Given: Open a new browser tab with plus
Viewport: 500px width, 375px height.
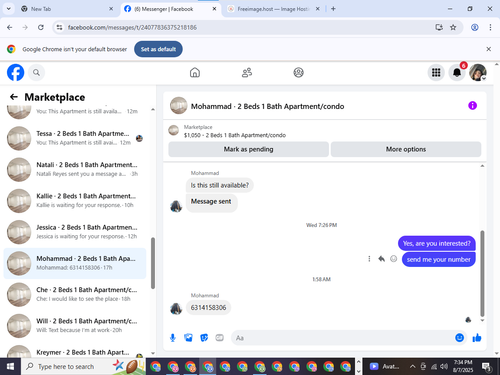Looking at the screenshot, I should (333, 9).
